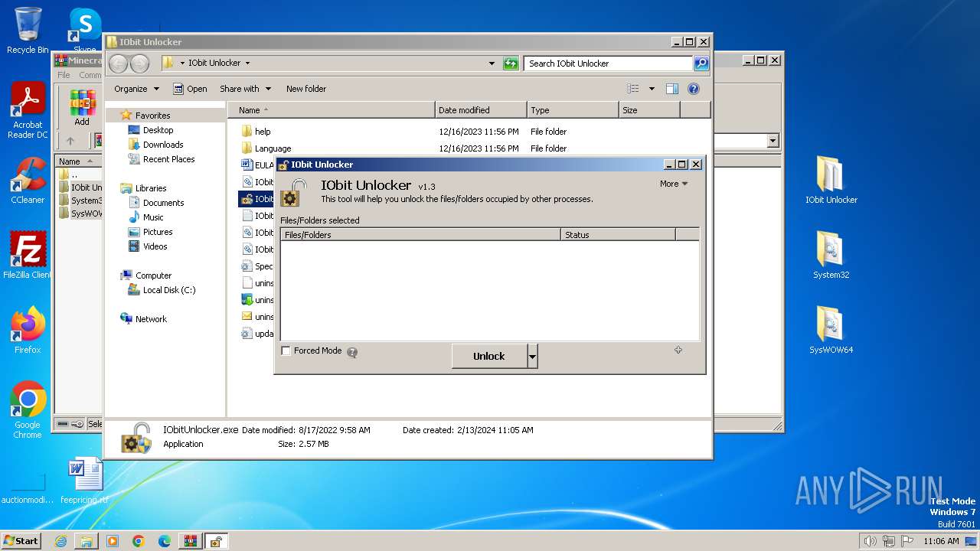The width and height of the screenshot is (980, 551).
Task: Expand the Unlock button dropdown arrow
Action: point(533,356)
